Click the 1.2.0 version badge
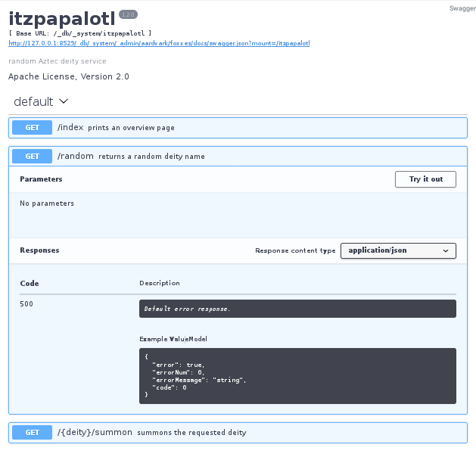Image resolution: width=476 pixels, height=460 pixels. point(127,14)
